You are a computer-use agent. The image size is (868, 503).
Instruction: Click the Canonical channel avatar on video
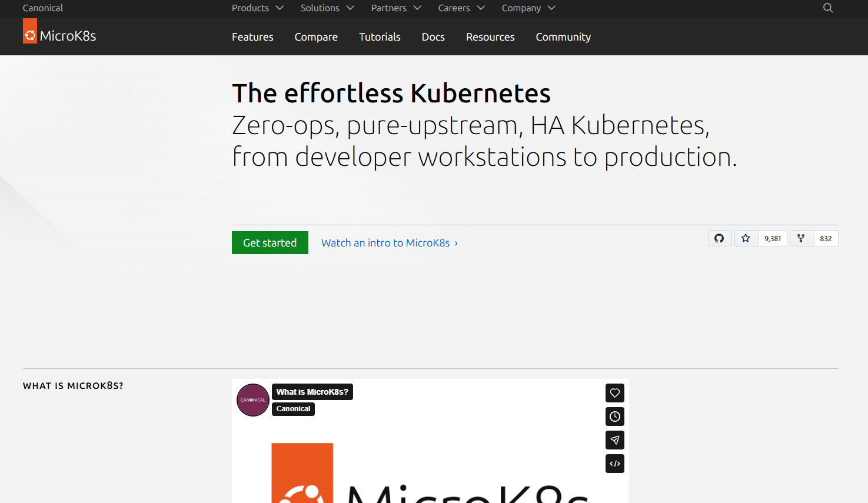253,400
